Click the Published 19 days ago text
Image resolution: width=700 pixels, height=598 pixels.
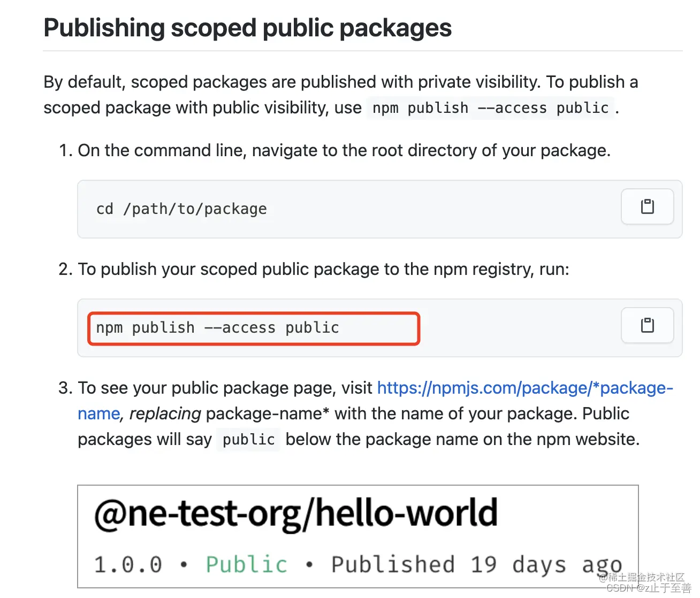(x=476, y=565)
